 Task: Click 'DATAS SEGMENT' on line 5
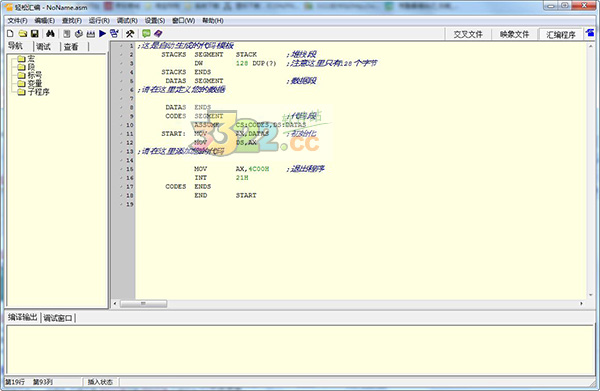(x=194, y=81)
